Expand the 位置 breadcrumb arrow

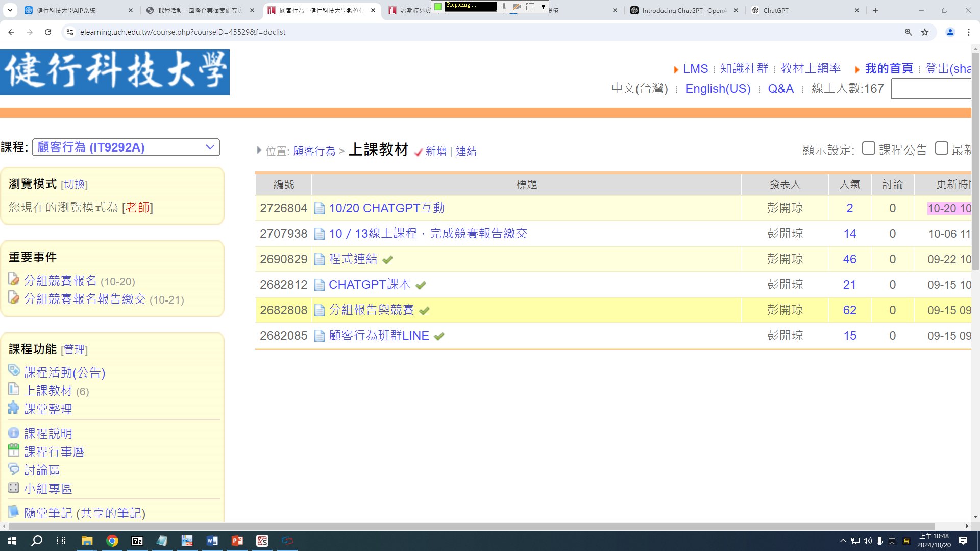point(259,151)
